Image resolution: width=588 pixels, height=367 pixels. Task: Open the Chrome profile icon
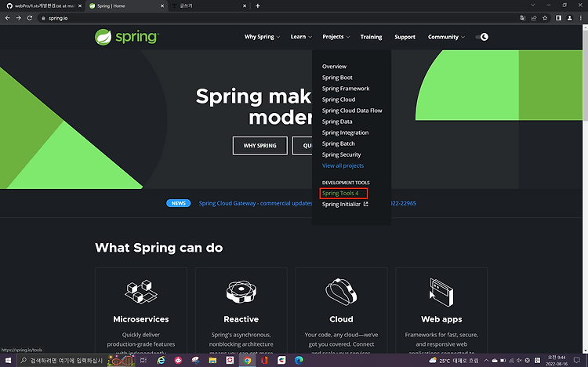pos(570,18)
